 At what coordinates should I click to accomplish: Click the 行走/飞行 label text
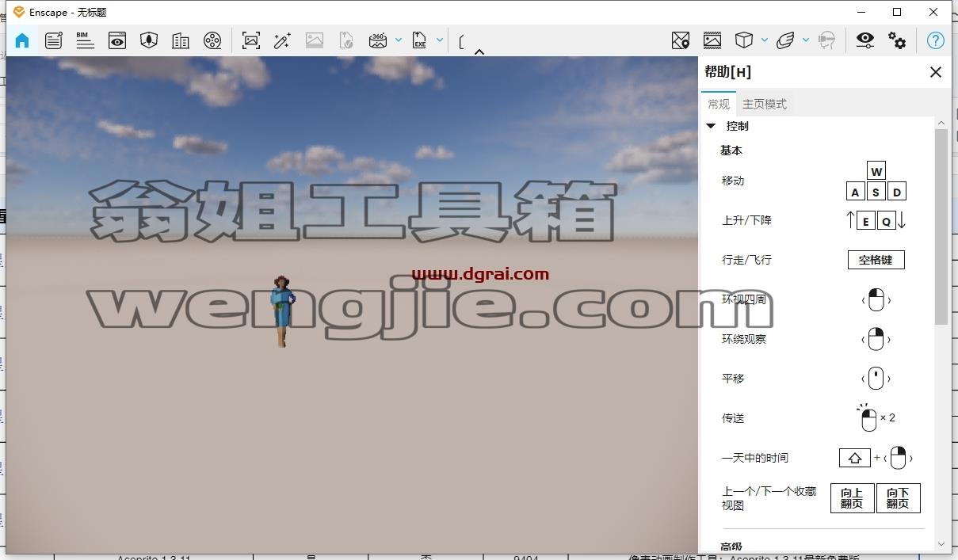click(x=746, y=260)
